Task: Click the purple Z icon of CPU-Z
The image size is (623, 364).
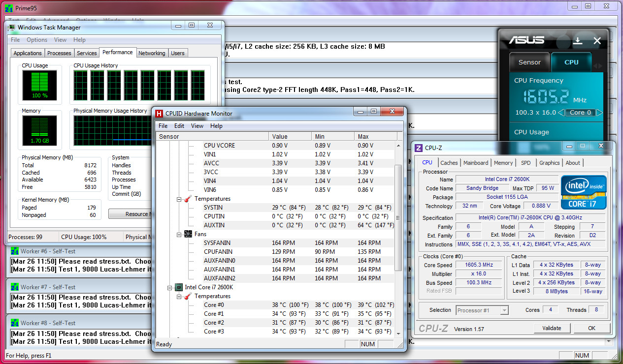Action: point(419,148)
